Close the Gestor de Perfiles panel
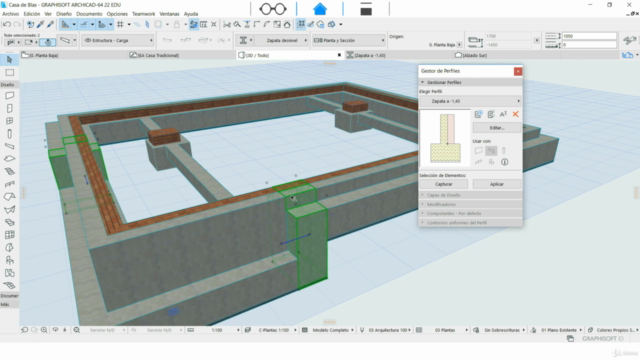Screen dimensions: 640x360 coord(518,71)
